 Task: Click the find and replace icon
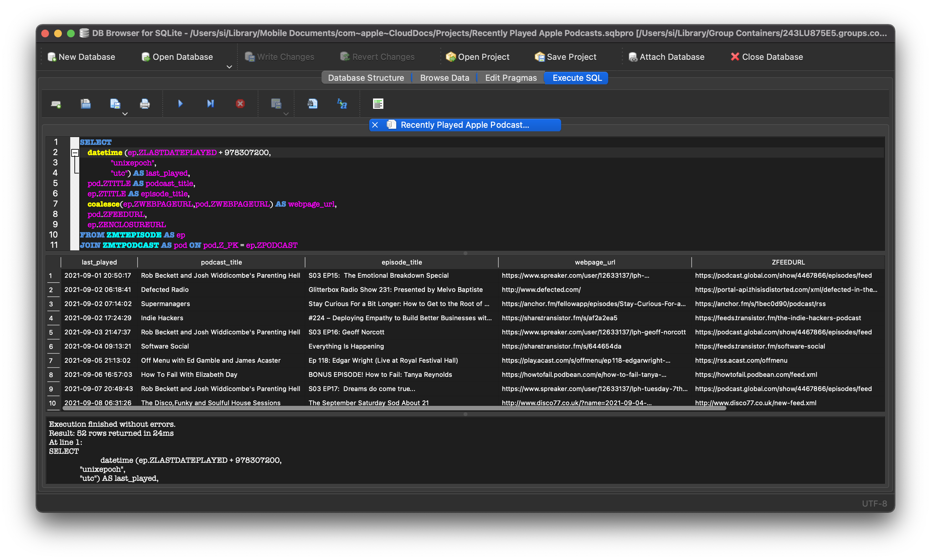[x=342, y=104]
